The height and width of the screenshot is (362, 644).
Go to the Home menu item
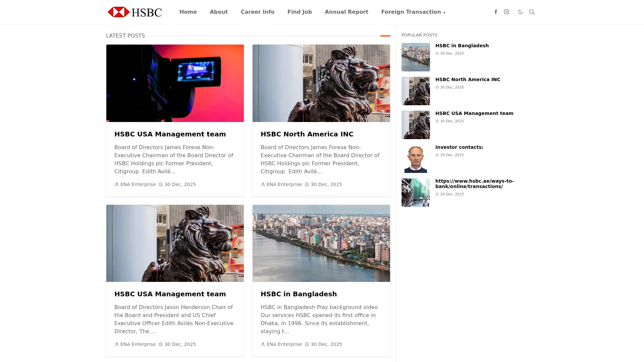tap(188, 12)
